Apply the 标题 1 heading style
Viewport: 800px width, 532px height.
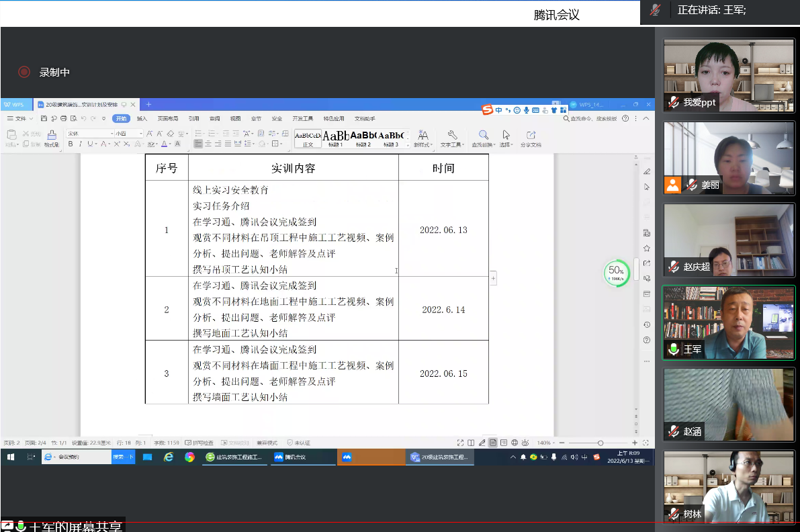click(x=335, y=138)
